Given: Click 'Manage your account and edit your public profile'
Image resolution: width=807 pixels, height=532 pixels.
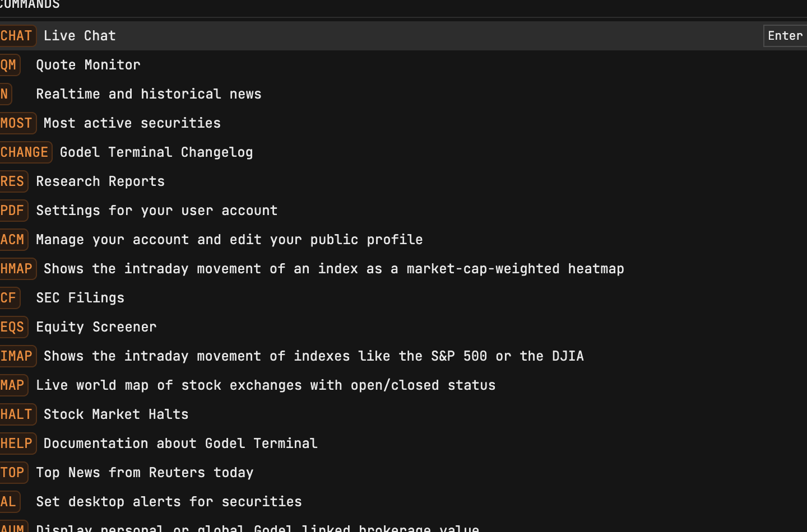Looking at the screenshot, I should [229, 240].
